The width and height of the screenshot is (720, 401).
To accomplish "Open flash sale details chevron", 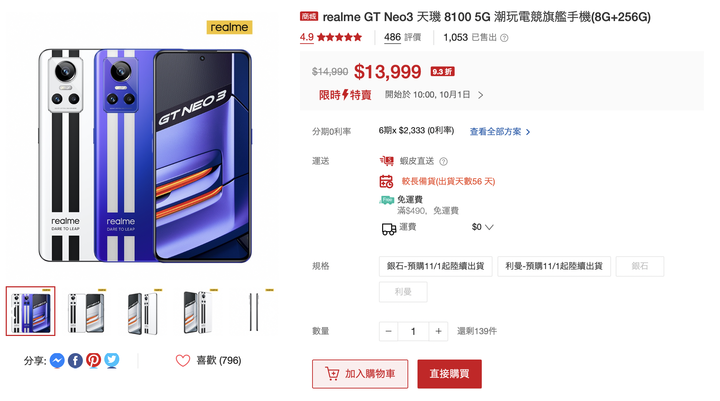I will tap(480, 95).
